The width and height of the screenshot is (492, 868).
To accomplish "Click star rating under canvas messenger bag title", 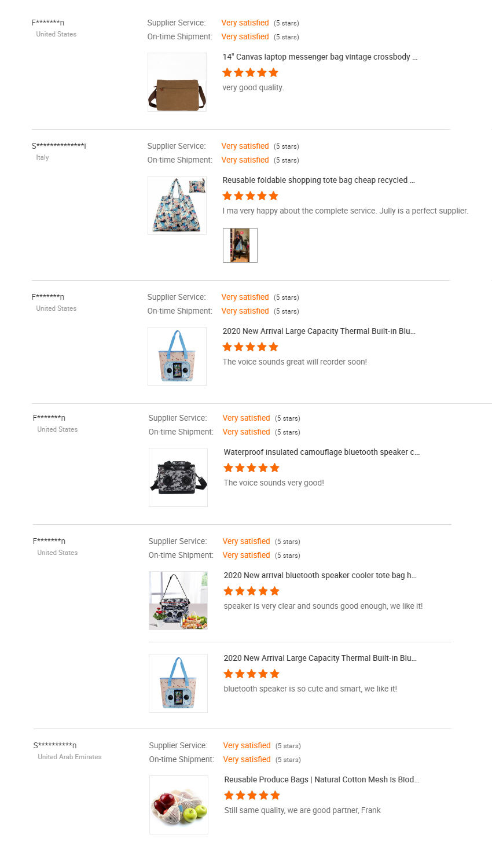I will pos(251,72).
